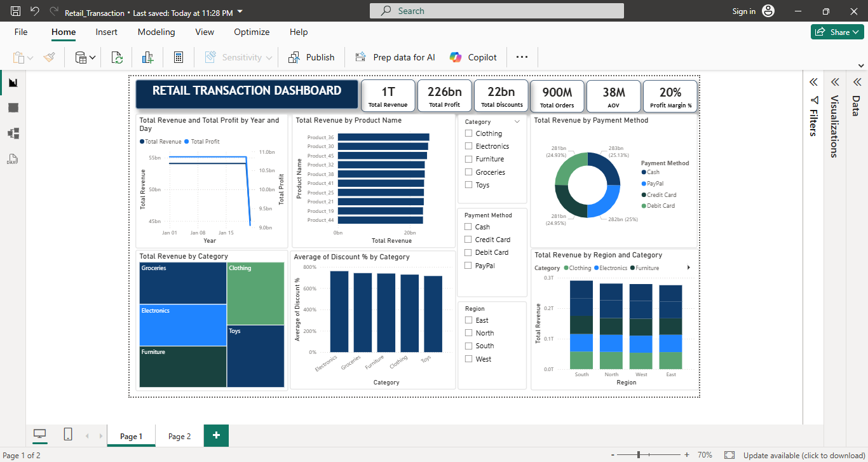Open the Category slicer dropdown
The width and height of the screenshot is (868, 462).
tap(517, 121)
